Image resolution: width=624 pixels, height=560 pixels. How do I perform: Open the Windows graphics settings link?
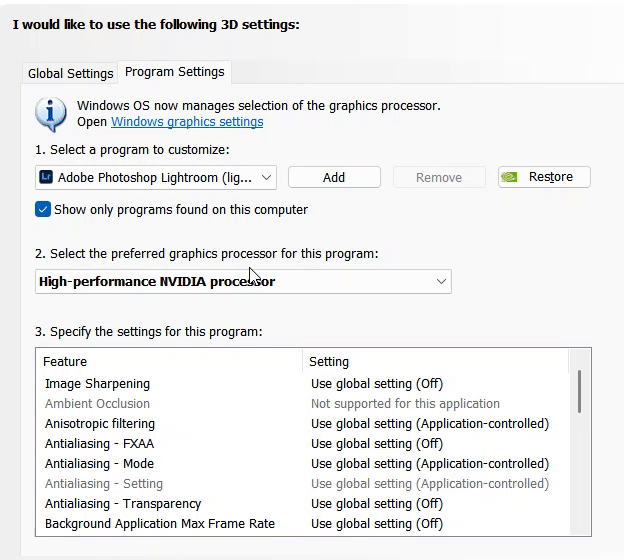pyautogui.click(x=187, y=122)
